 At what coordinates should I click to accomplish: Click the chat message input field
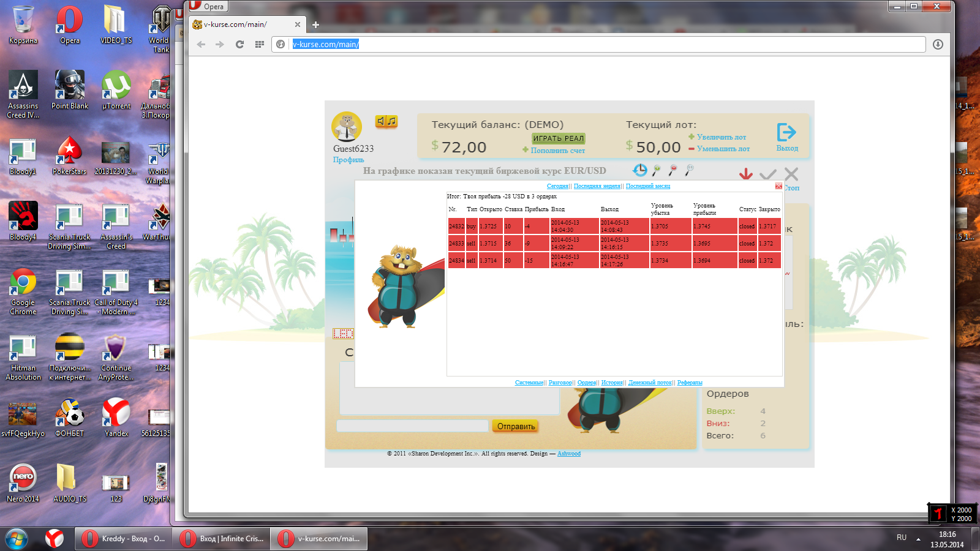tap(412, 425)
